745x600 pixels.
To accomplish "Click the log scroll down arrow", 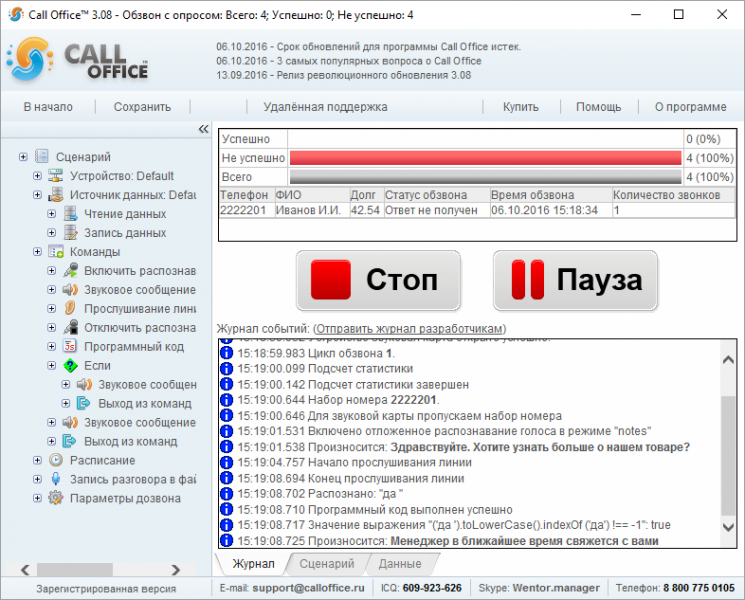I will [728, 527].
